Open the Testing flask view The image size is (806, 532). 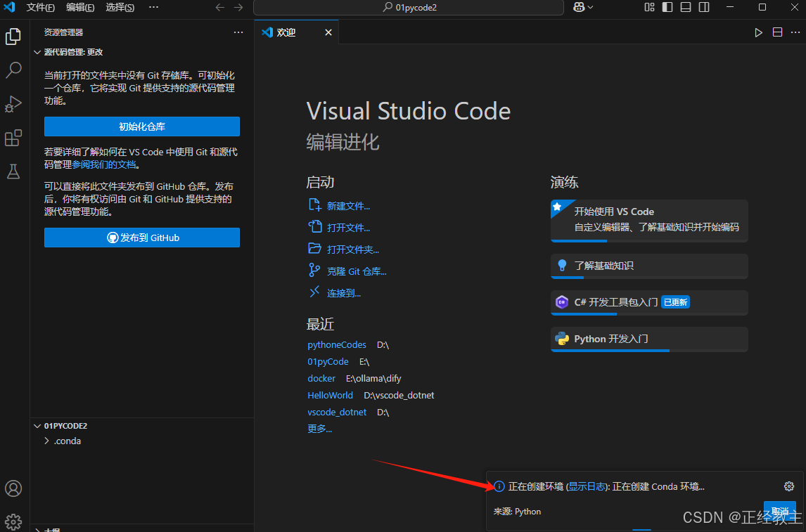coord(13,171)
